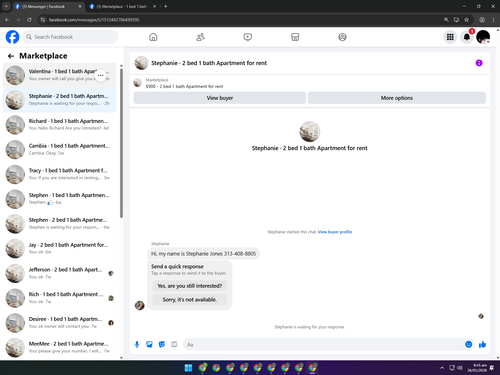
Task: Open the taskbar clock and date
Action: point(477,368)
